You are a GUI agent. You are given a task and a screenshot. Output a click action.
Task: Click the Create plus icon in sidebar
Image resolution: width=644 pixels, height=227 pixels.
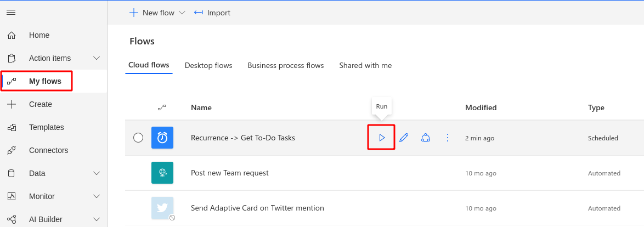point(12,104)
